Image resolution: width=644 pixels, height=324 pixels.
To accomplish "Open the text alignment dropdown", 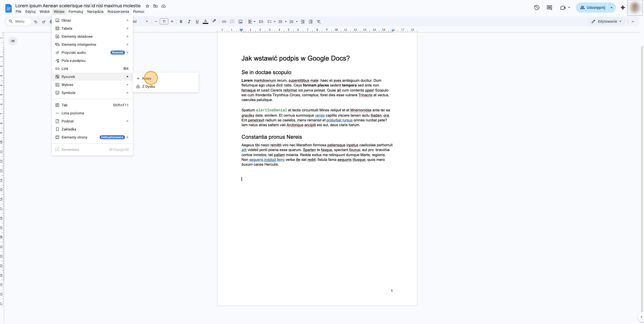I will [x=252, y=22].
